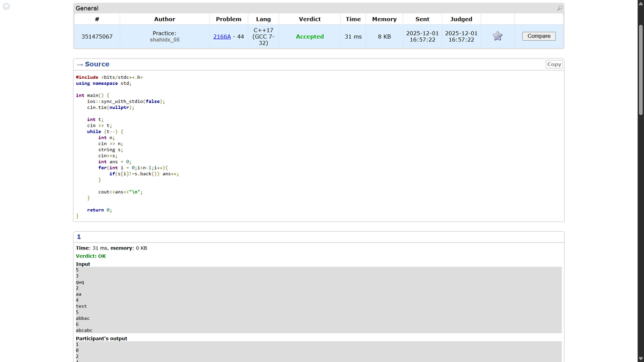The height and width of the screenshot is (362, 644).
Task: Click 'test' in the test input
Action: 81,306
